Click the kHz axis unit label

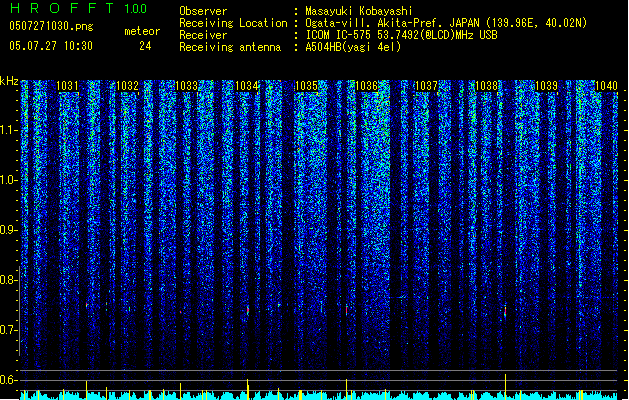point(9,81)
